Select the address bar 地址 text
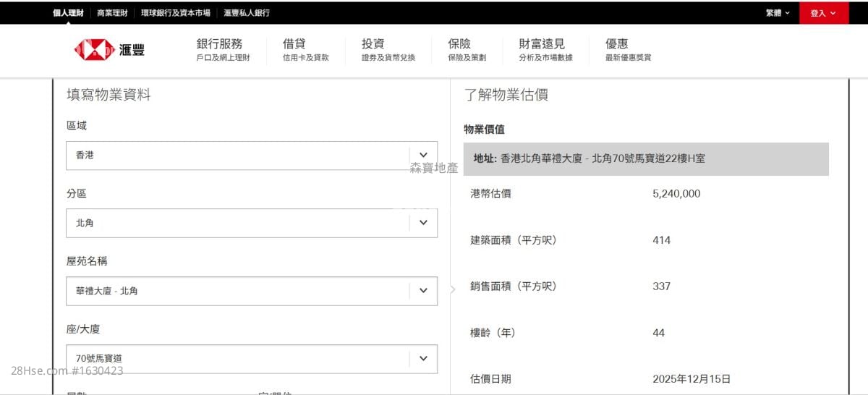This screenshot has width=868, height=395. pos(589,158)
